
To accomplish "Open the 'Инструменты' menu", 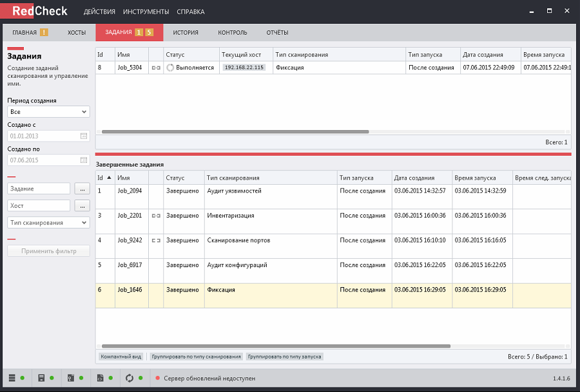I will (146, 12).
